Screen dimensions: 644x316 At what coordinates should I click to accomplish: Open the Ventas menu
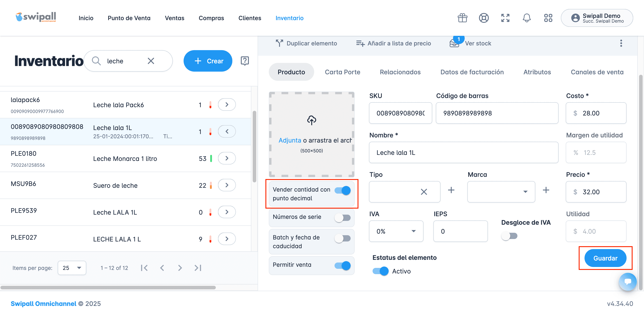174,18
